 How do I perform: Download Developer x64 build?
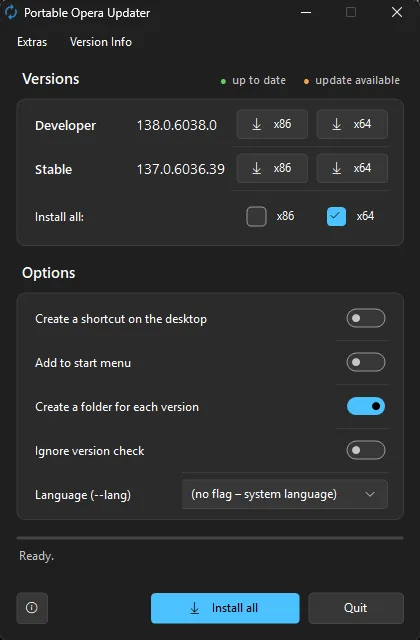click(x=352, y=124)
